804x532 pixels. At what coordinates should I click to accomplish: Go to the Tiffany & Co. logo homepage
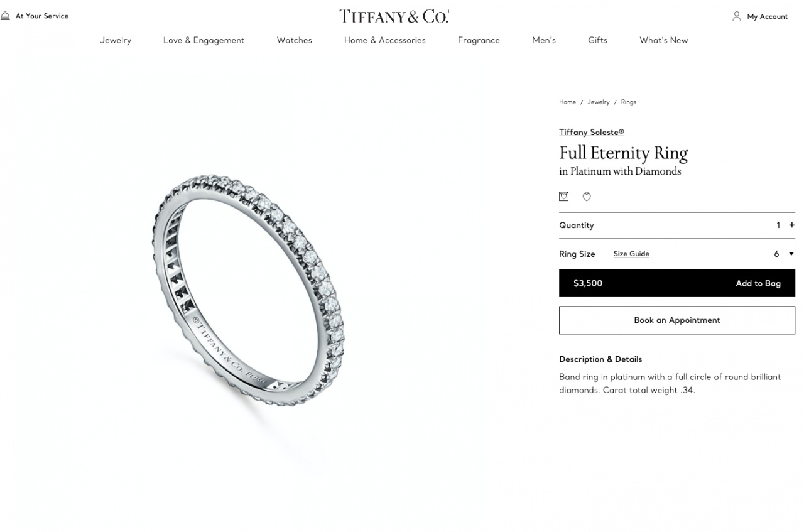(394, 16)
